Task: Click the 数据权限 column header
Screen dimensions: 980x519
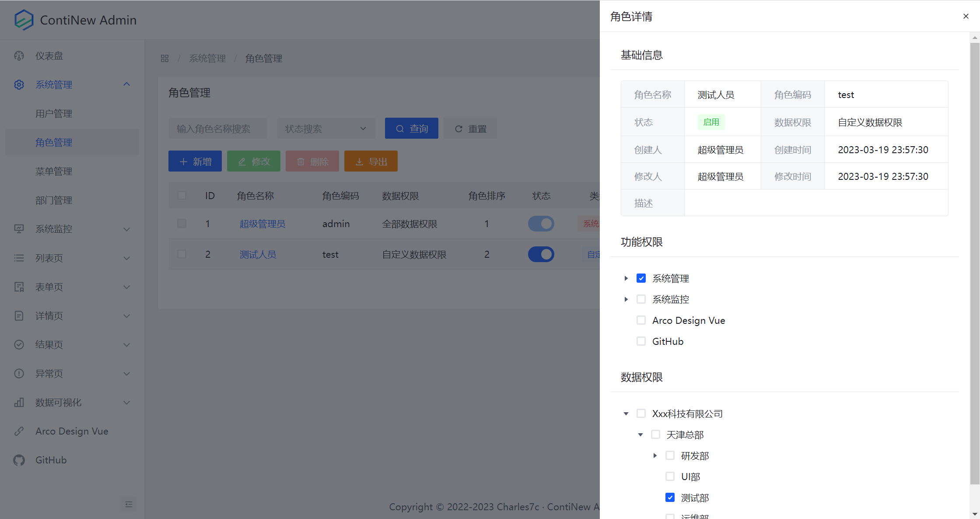Action: (400, 196)
